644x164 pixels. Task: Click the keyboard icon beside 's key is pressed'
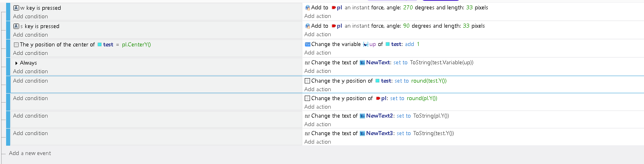pos(16,26)
